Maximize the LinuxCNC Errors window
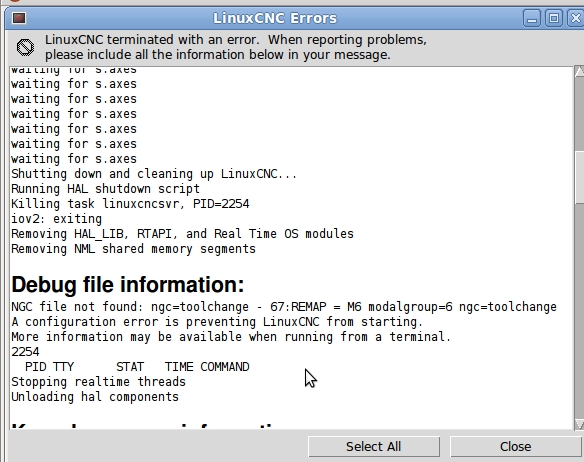Viewport: 584px width, 462px height. 554,18
